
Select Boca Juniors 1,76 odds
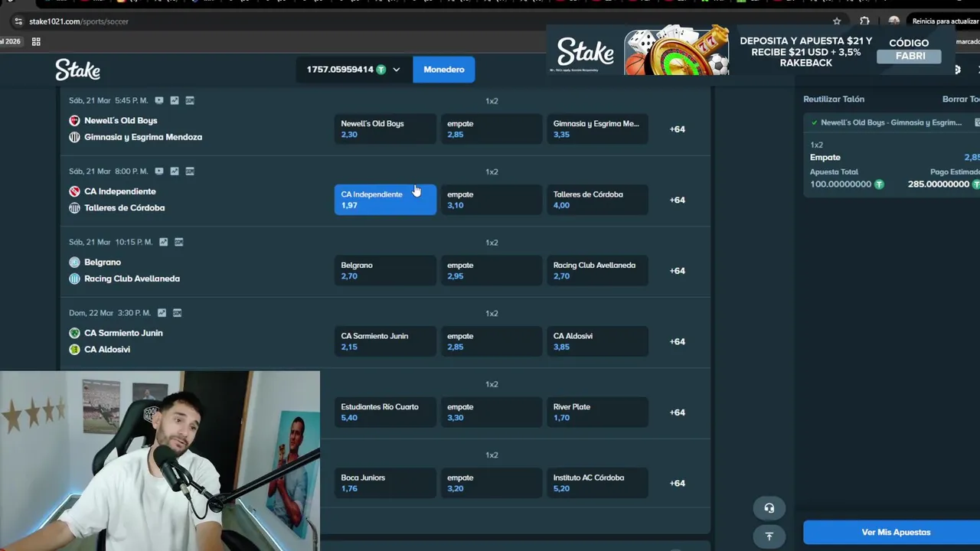[x=385, y=483]
